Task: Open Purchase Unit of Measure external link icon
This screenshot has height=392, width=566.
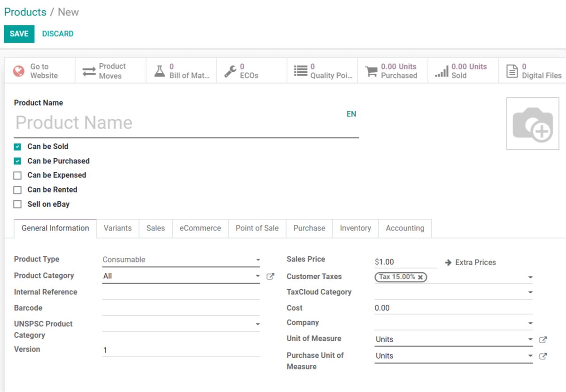Action: (x=543, y=356)
